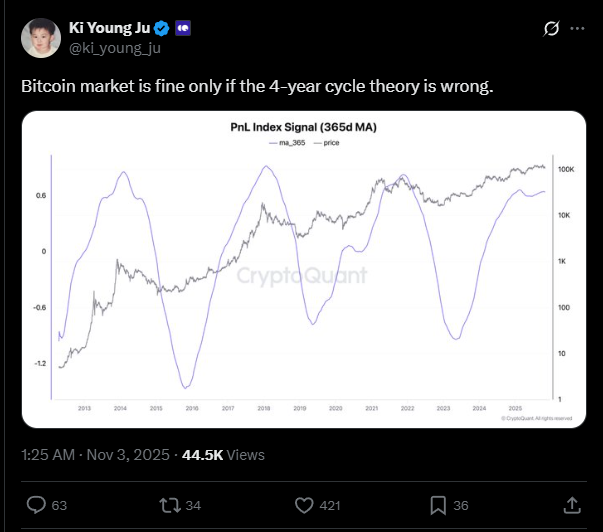The image size is (603, 532).
Task: Toggle the price legend entry in chart
Action: 326,143
